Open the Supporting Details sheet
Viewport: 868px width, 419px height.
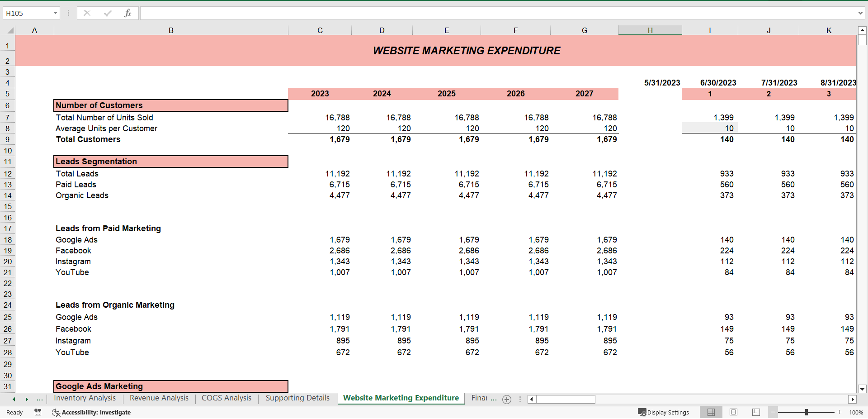pyautogui.click(x=297, y=398)
